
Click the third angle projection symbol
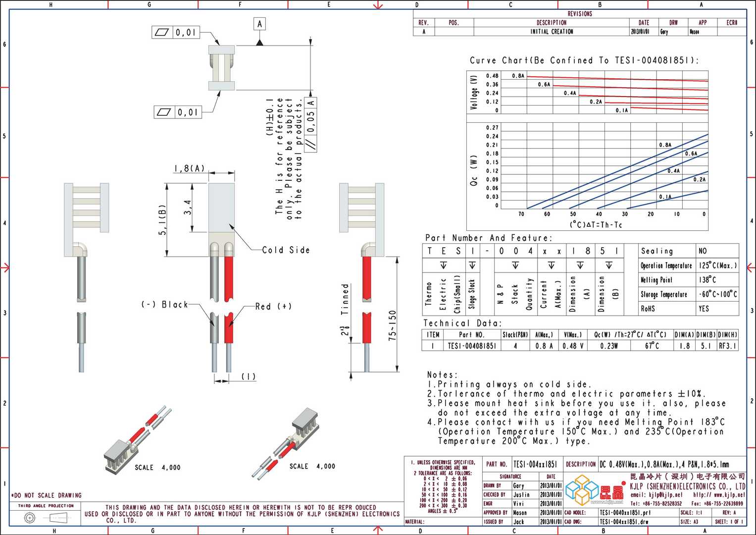click(x=46, y=518)
